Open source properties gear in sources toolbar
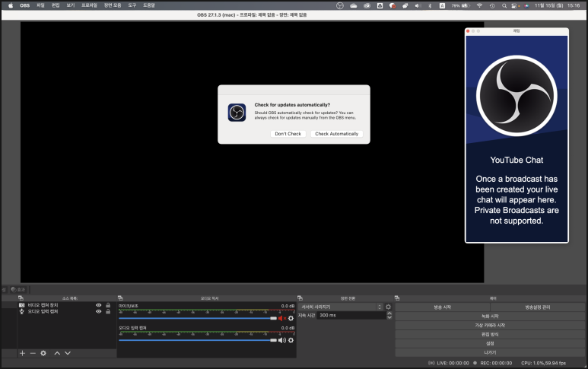Screen dimensions: 588x369 [43, 353]
